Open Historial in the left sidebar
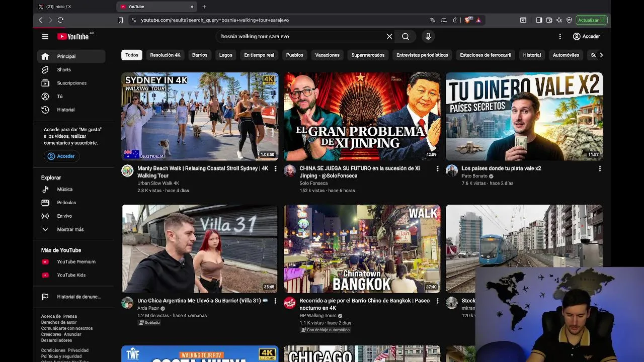 point(71,110)
